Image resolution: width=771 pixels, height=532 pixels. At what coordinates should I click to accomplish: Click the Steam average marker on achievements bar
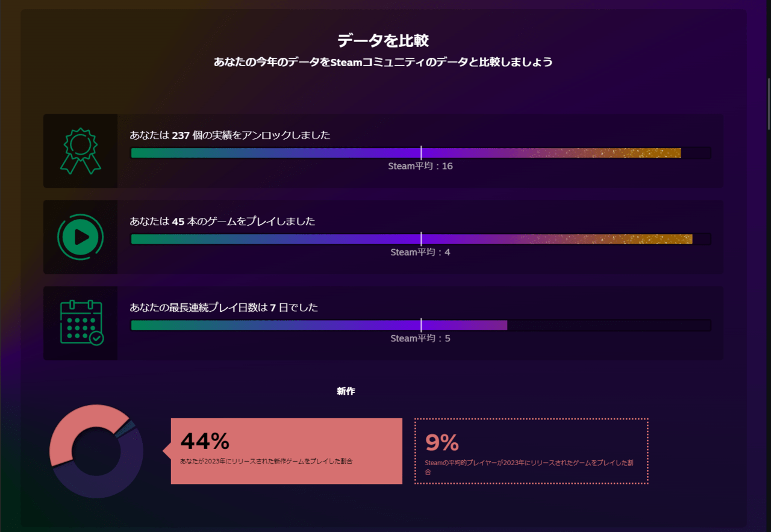pyautogui.click(x=421, y=153)
